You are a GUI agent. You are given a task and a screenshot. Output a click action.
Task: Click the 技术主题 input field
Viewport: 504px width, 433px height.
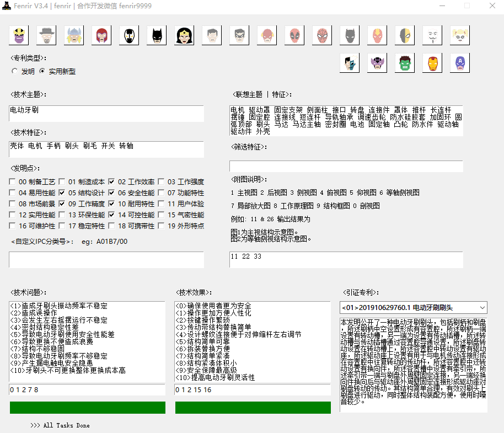pyautogui.click(x=106, y=113)
